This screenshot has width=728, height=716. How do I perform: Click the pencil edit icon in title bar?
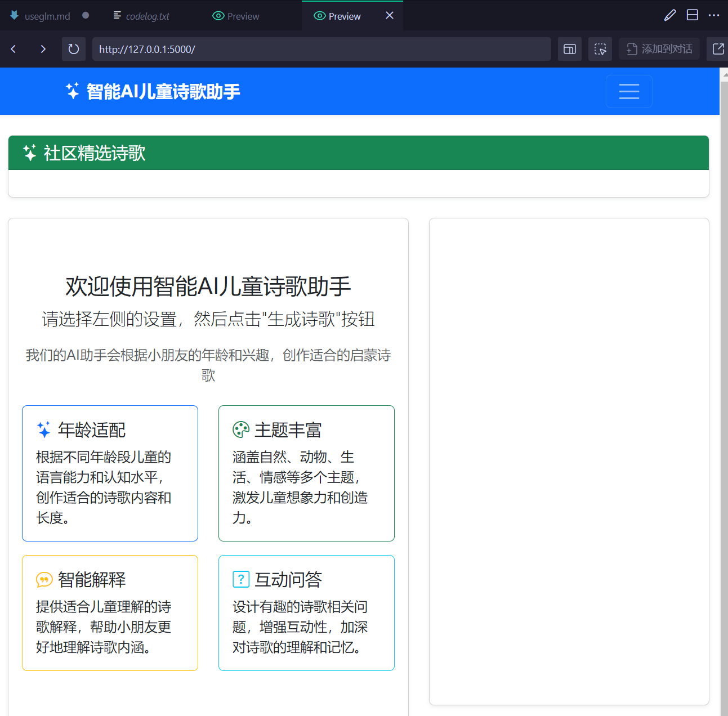pos(669,15)
